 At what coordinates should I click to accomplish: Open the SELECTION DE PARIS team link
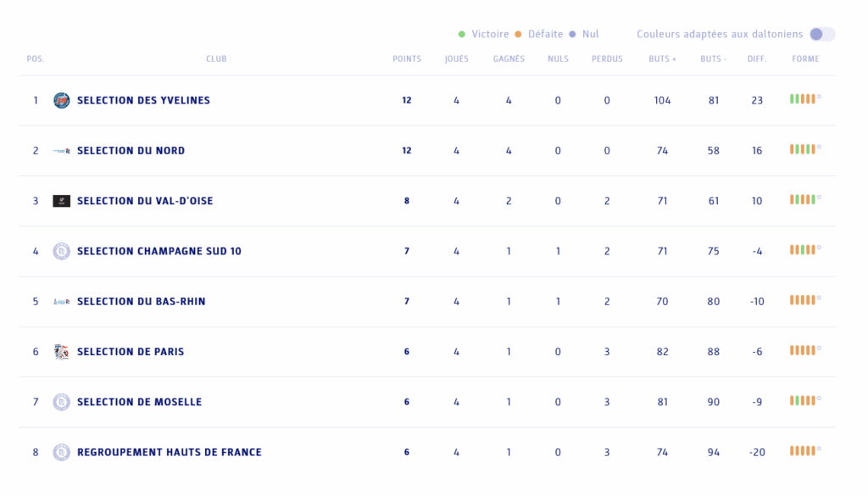131,352
